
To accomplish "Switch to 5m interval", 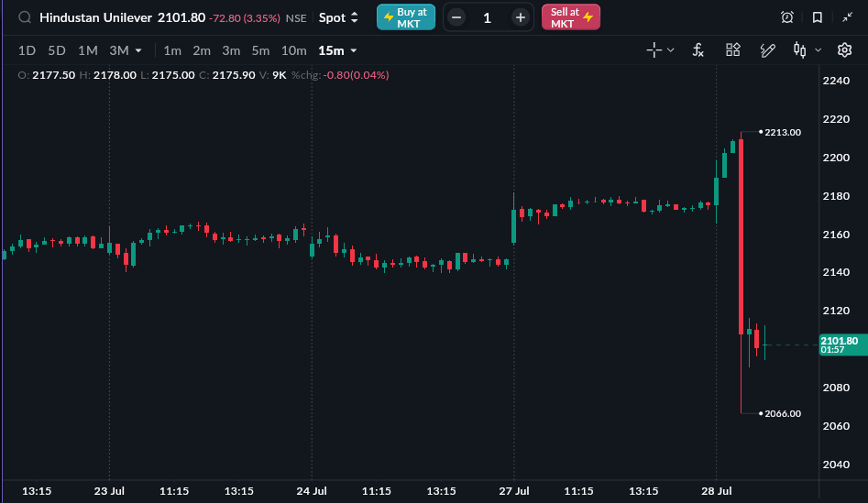I will pyautogui.click(x=260, y=51).
